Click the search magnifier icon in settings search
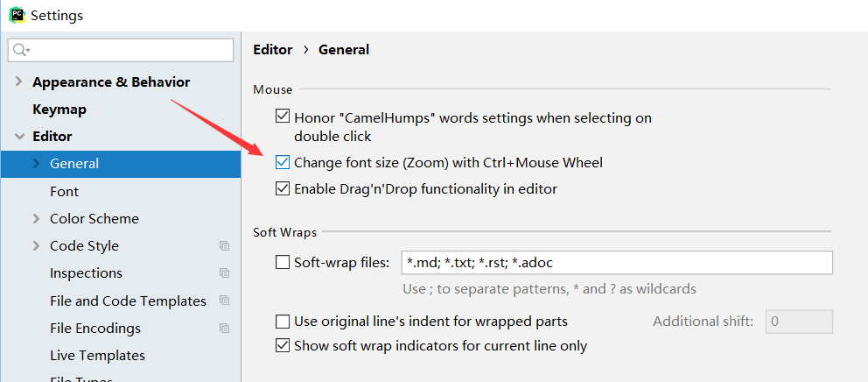The width and height of the screenshot is (868, 382). tap(20, 51)
